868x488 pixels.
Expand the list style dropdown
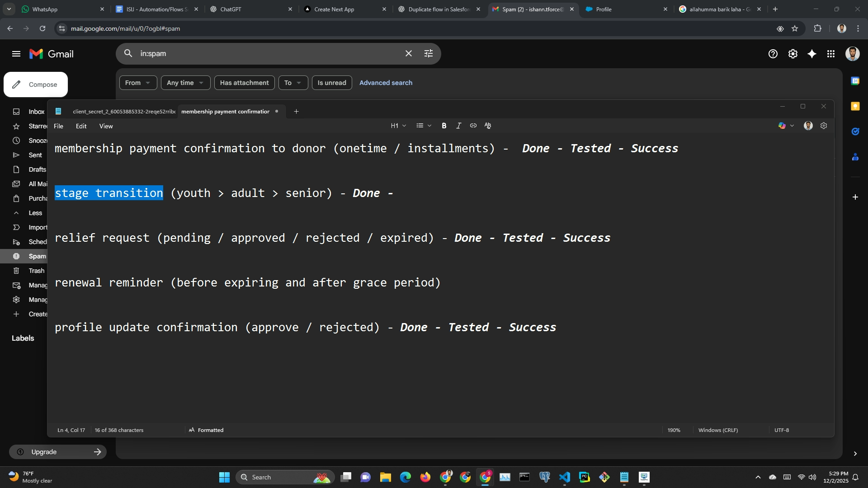pos(424,126)
